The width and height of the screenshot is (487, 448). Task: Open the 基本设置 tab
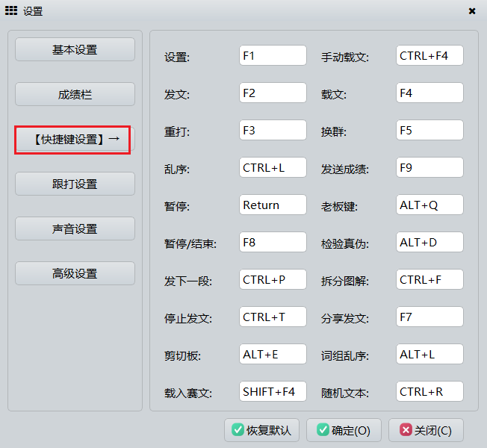click(x=75, y=49)
